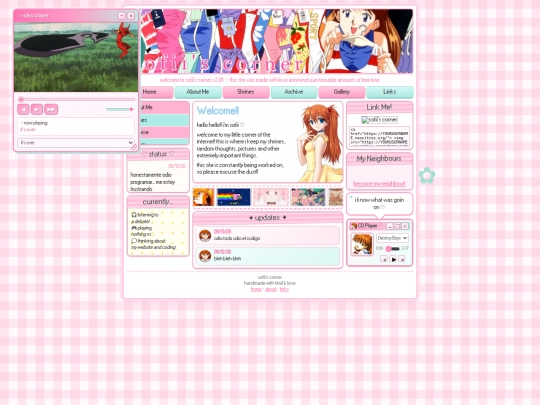Click the colorful group thumbnail in gallery strip
The image size is (540, 405).
pyautogui.click(x=308, y=197)
